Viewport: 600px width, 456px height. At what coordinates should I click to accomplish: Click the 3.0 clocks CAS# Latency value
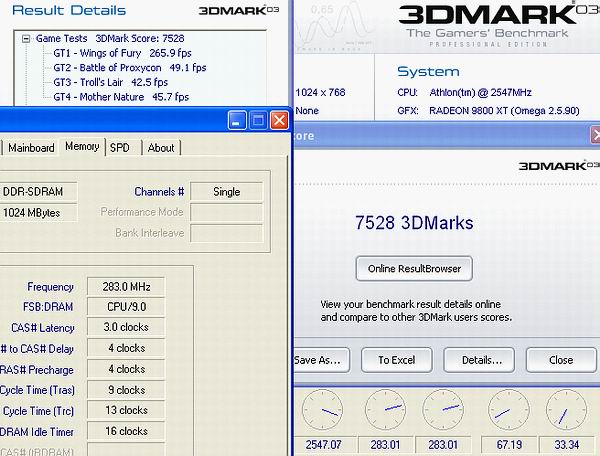126,327
